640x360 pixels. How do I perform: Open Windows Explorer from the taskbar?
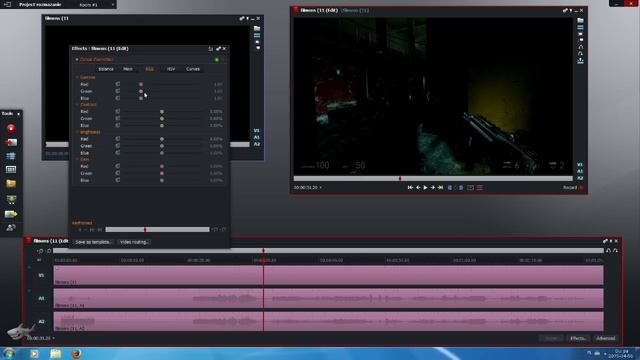[56, 353]
